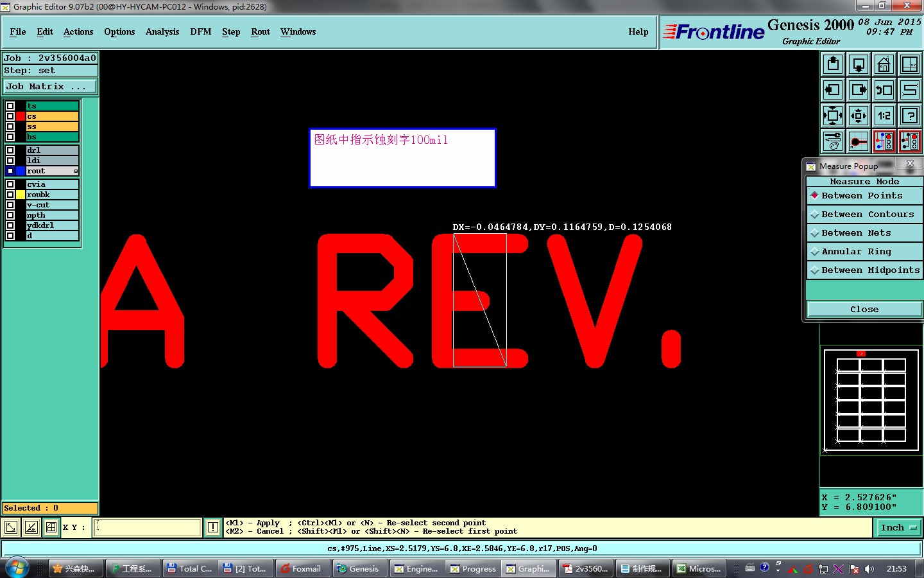924x578 pixels.
Task: Open the Help menu
Action: coord(638,31)
